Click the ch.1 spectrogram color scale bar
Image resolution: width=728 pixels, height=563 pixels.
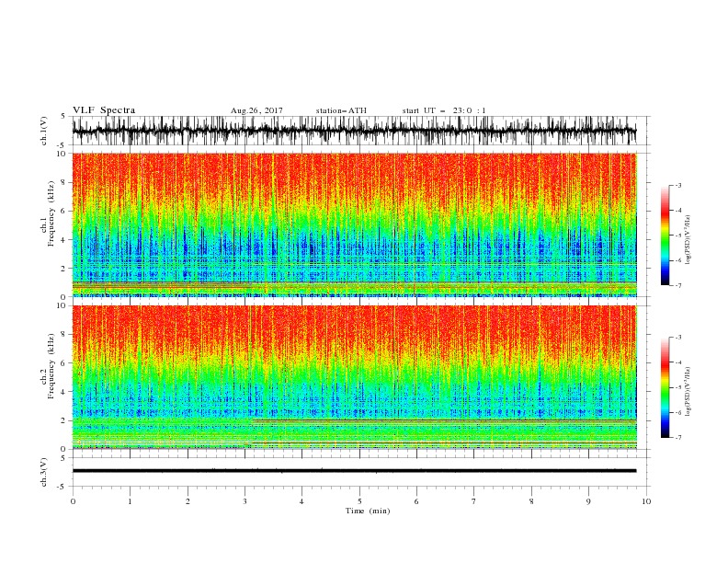[x=665, y=236]
